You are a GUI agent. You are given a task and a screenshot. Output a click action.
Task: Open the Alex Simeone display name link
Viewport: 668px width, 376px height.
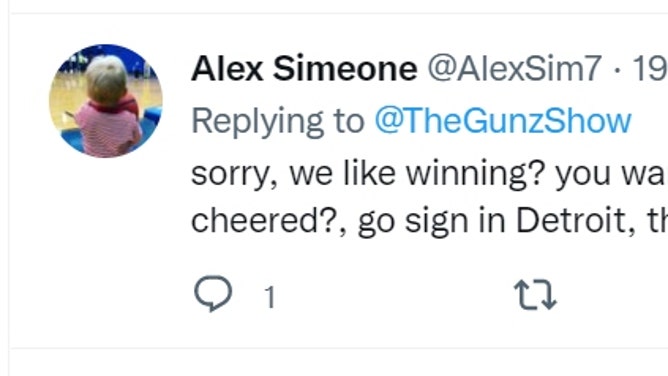[304, 68]
